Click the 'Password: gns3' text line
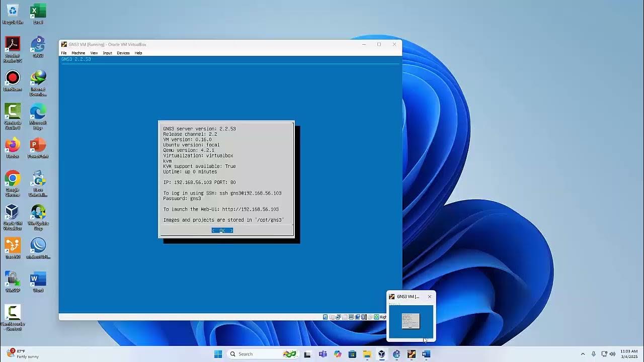 tap(182, 199)
